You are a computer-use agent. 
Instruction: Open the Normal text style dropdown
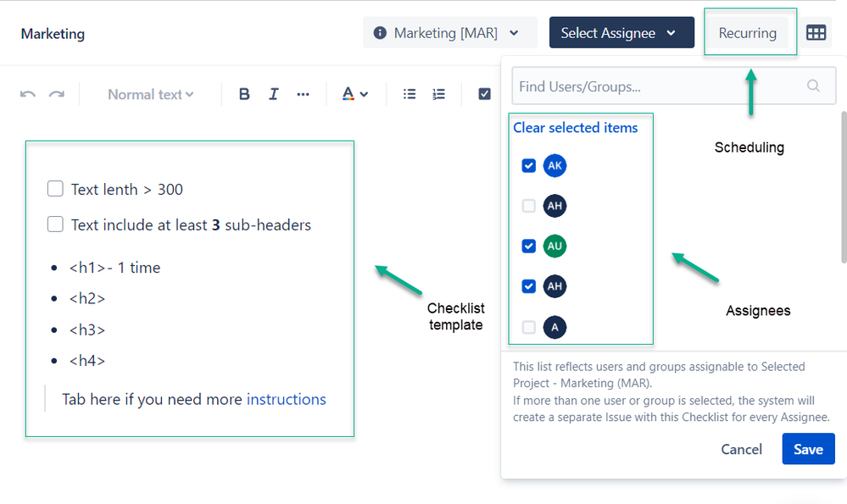151,94
